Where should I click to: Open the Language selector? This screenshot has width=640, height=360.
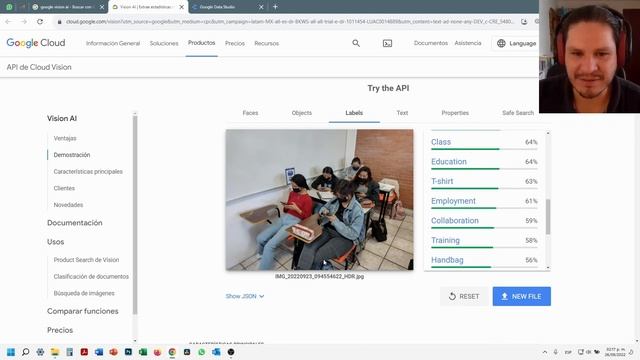pyautogui.click(x=516, y=43)
